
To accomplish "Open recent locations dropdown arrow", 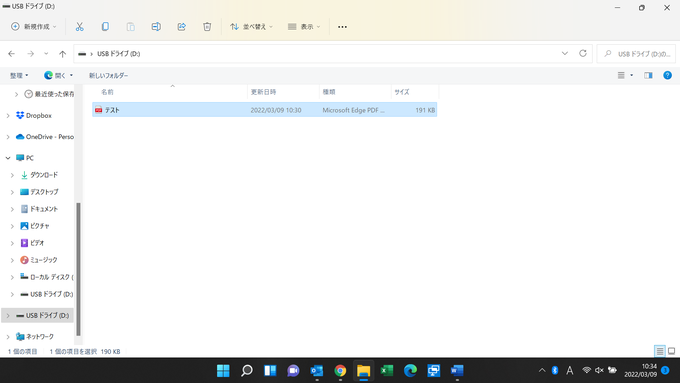I will click(46, 54).
